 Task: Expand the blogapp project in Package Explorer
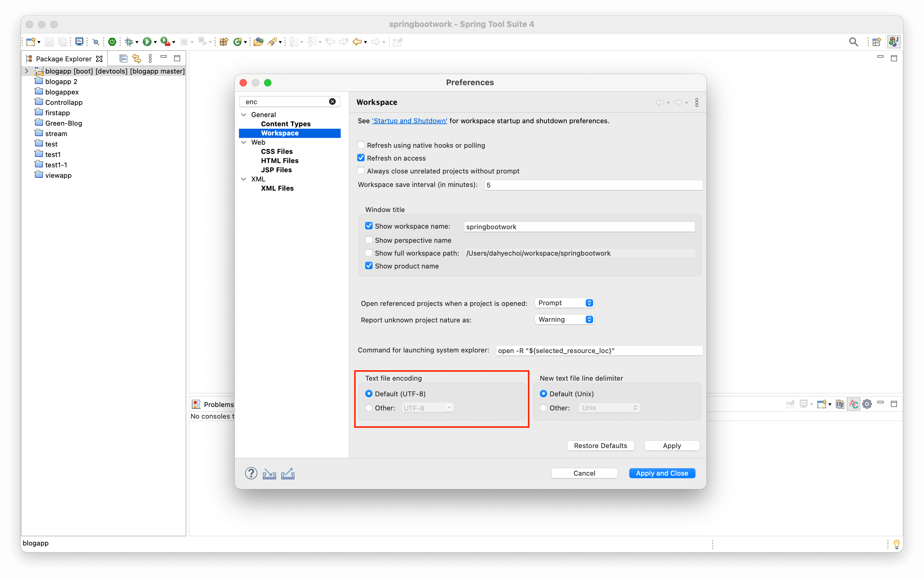(x=26, y=71)
